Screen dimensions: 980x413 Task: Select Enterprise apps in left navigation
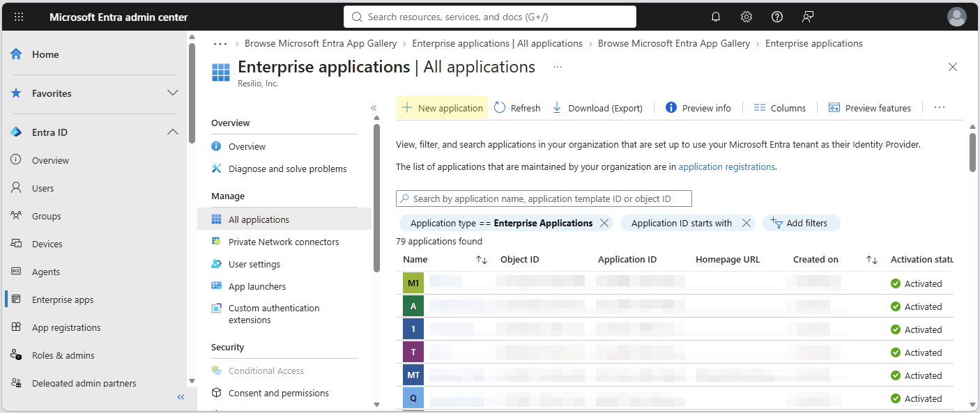click(x=63, y=299)
